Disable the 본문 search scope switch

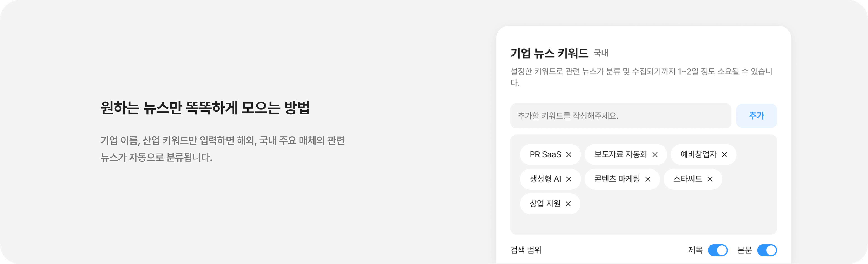click(x=767, y=250)
